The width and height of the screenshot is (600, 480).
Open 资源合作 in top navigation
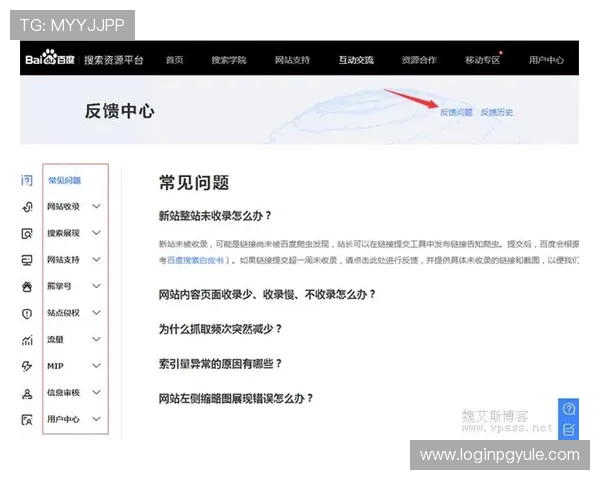419,60
